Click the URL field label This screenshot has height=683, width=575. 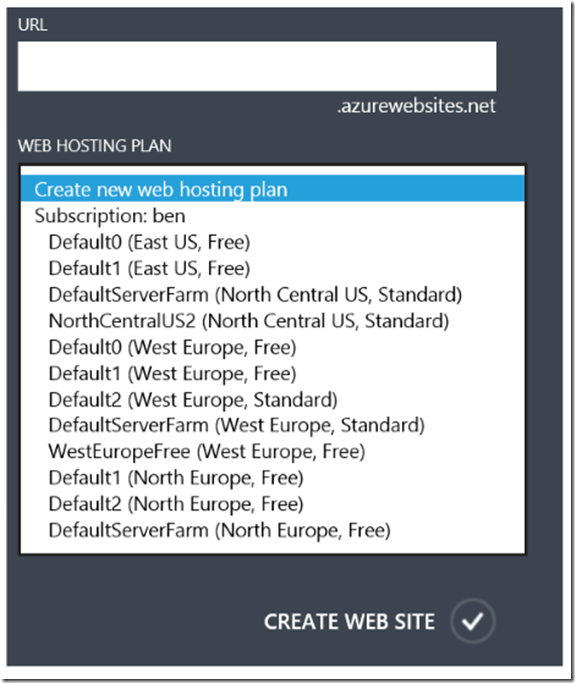click(x=33, y=25)
